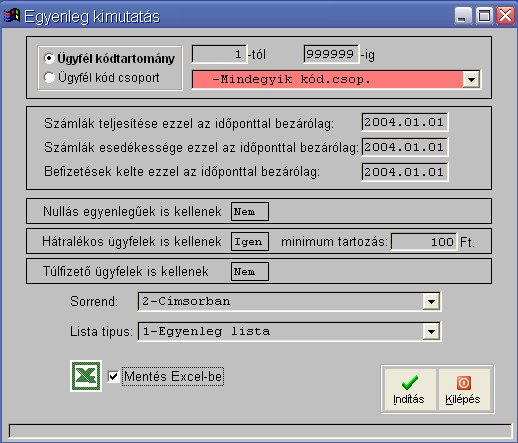This screenshot has height=443, width=518.
Task: Click the Lista tipus: label
Action: coord(101,332)
